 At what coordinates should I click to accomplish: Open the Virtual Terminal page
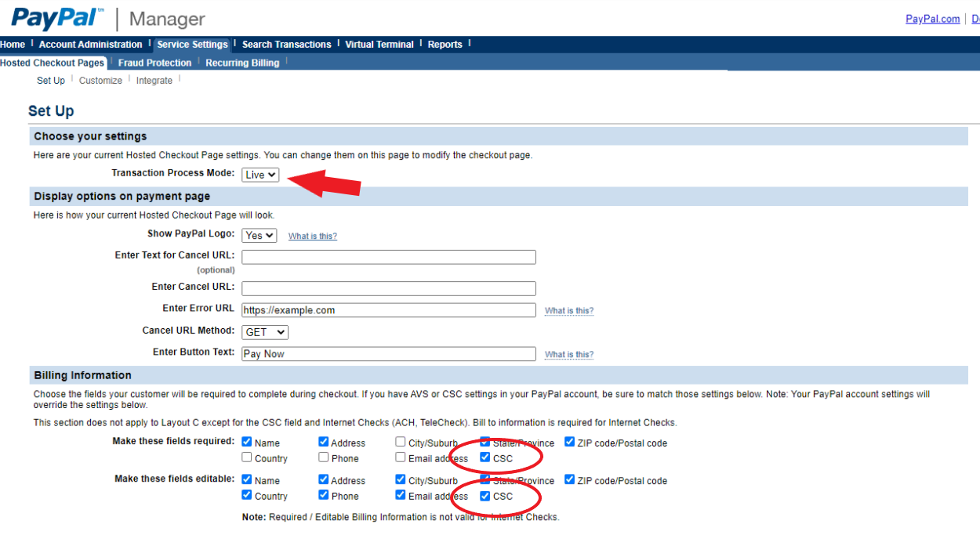click(379, 45)
